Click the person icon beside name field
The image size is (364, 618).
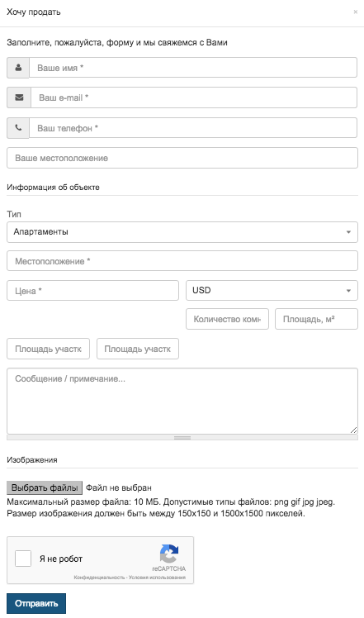(x=18, y=68)
